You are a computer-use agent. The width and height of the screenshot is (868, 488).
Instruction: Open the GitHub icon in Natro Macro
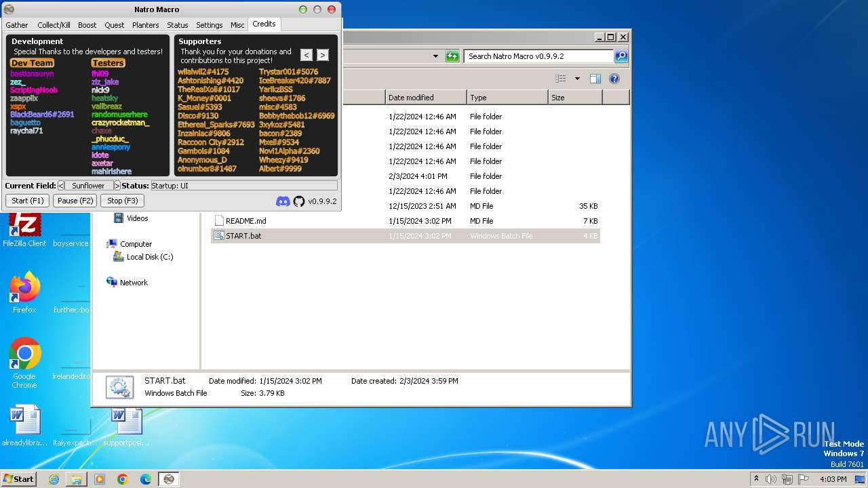point(299,201)
